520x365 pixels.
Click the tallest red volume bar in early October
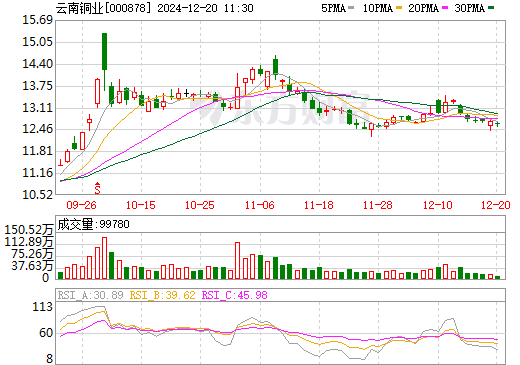(x=104, y=258)
